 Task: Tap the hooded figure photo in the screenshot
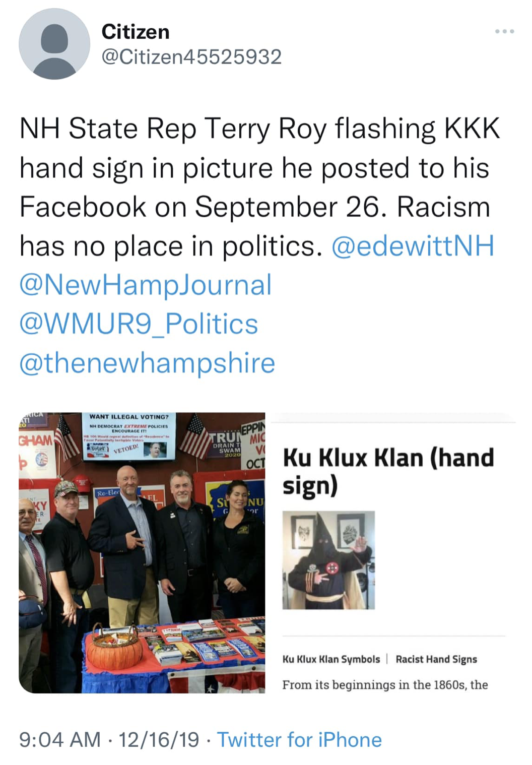click(328, 560)
